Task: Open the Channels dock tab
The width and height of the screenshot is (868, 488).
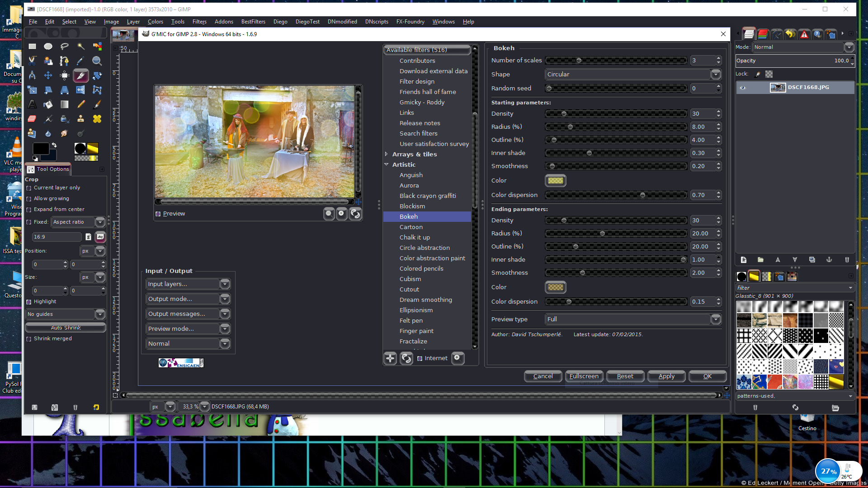Action: tap(763, 34)
